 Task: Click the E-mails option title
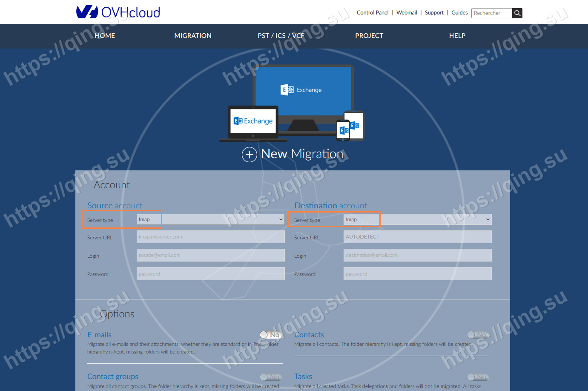(x=99, y=335)
